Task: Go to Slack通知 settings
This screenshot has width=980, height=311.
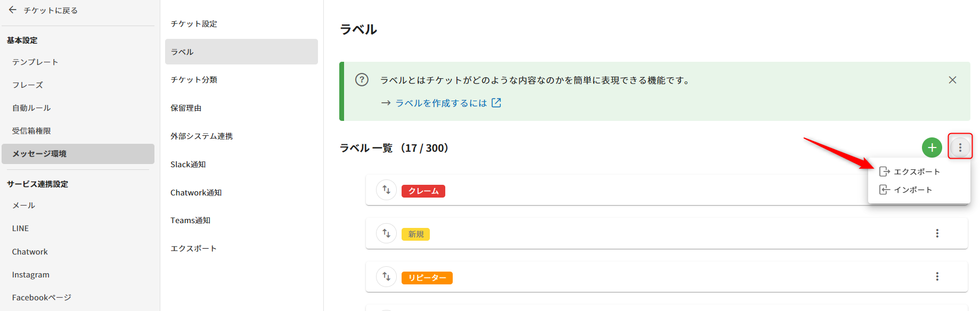Action: (x=188, y=165)
